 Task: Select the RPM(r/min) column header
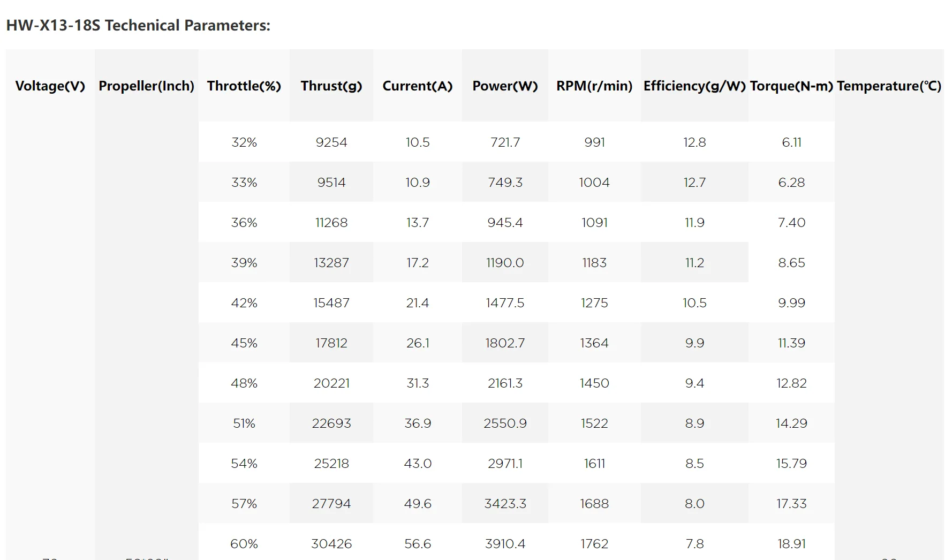tap(594, 86)
